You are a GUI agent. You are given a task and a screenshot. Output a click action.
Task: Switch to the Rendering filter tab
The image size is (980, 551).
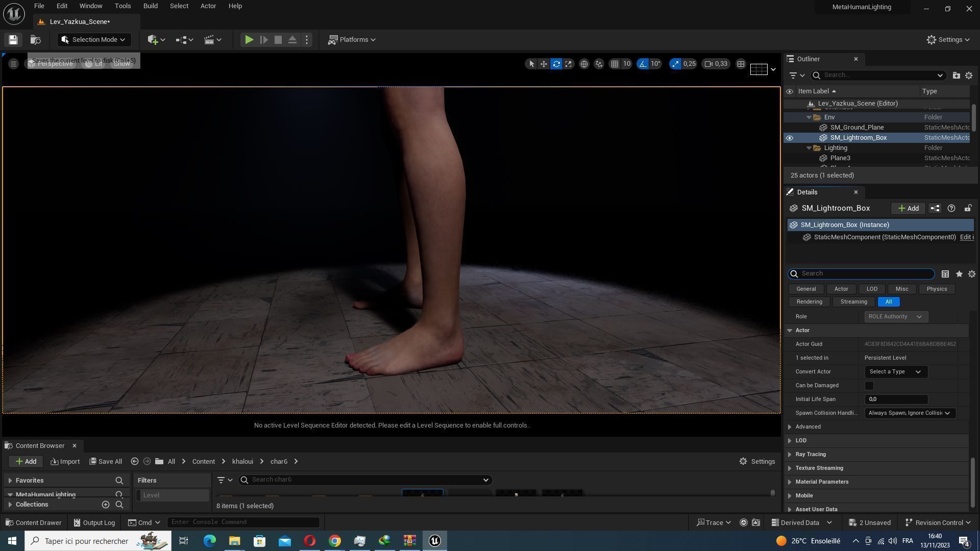(809, 302)
